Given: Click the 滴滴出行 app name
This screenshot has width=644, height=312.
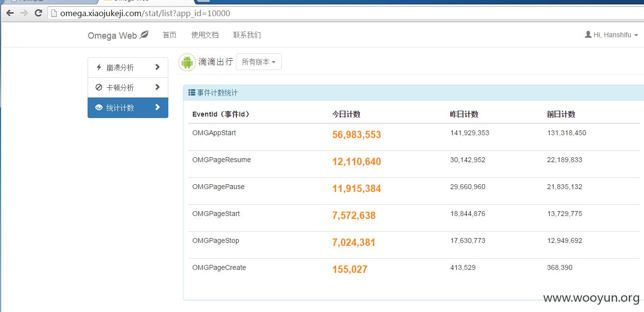Looking at the screenshot, I should tap(215, 62).
